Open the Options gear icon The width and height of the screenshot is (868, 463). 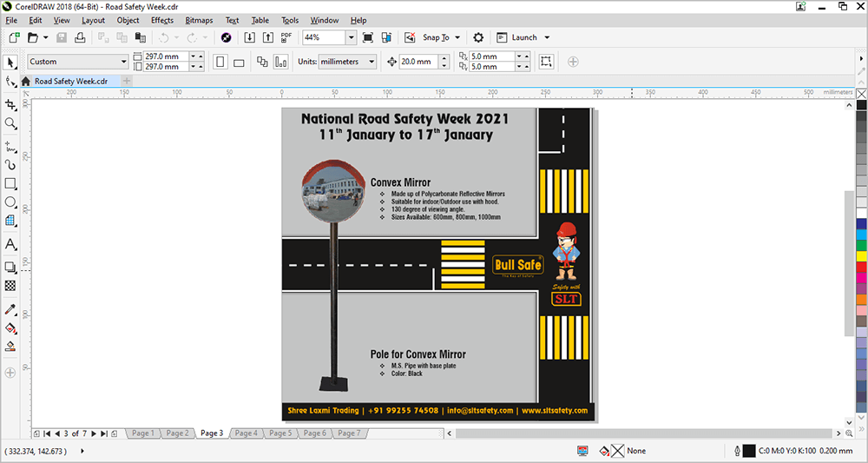tap(478, 37)
